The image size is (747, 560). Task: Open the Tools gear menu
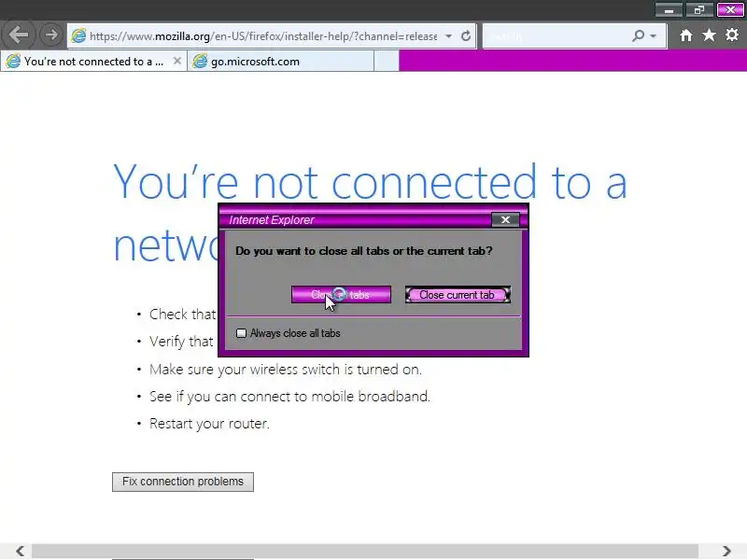(732, 35)
